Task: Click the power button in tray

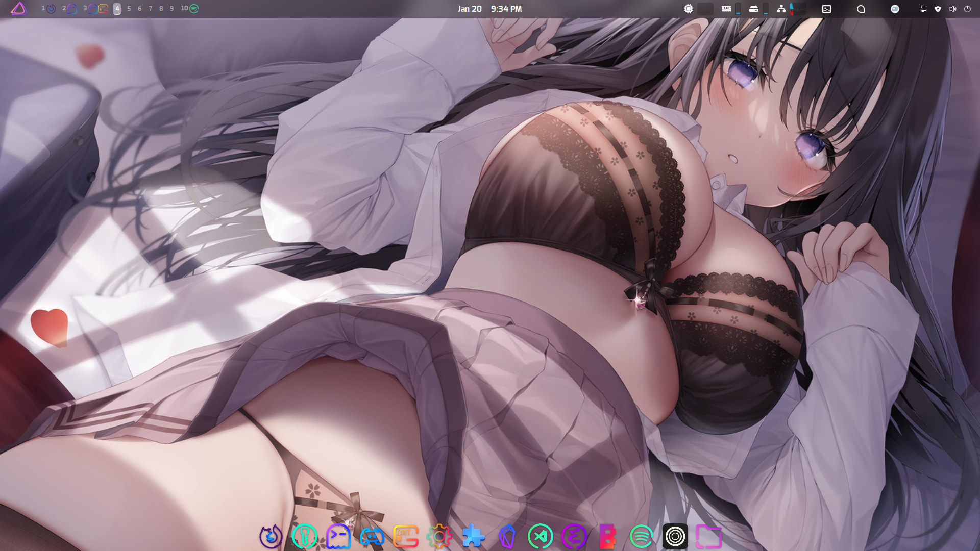Action: [967, 9]
